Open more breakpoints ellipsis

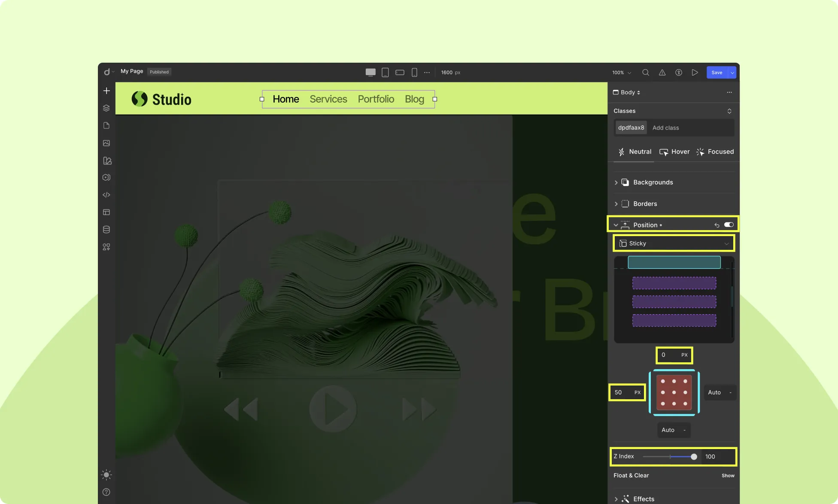tap(427, 73)
